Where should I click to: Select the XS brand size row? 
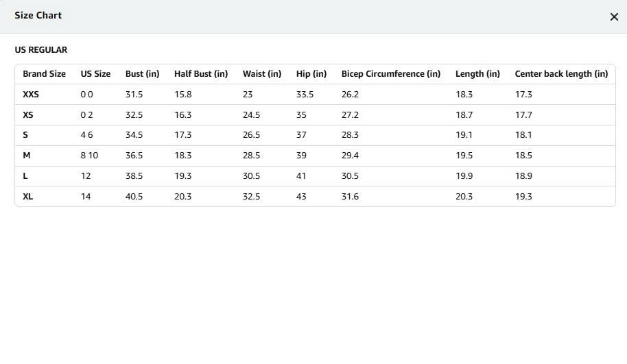pos(28,115)
